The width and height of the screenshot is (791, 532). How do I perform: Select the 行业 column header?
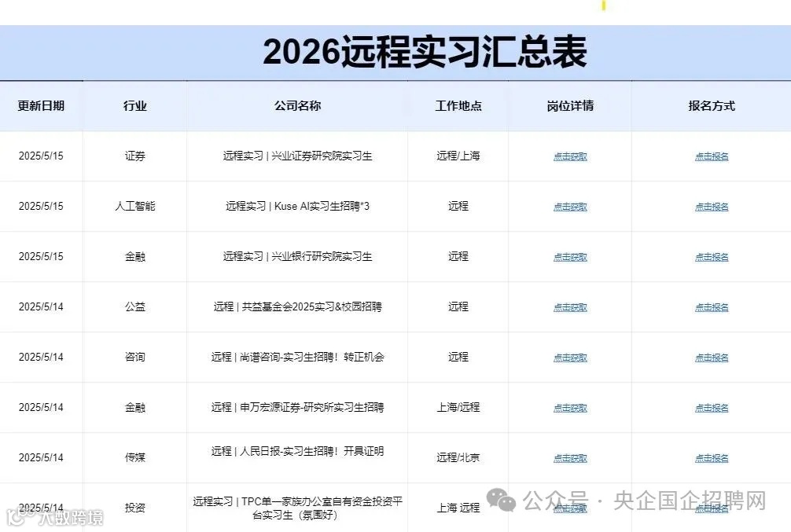(134, 106)
